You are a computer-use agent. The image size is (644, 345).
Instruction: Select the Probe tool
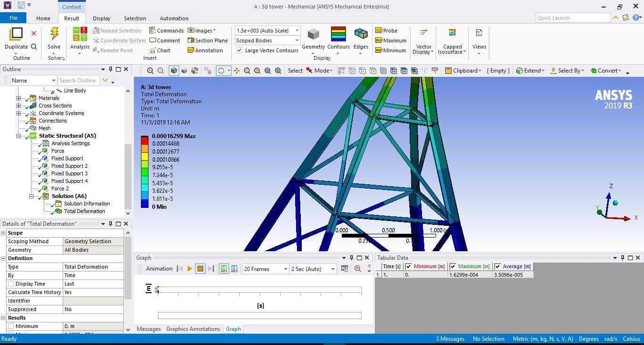(x=386, y=31)
